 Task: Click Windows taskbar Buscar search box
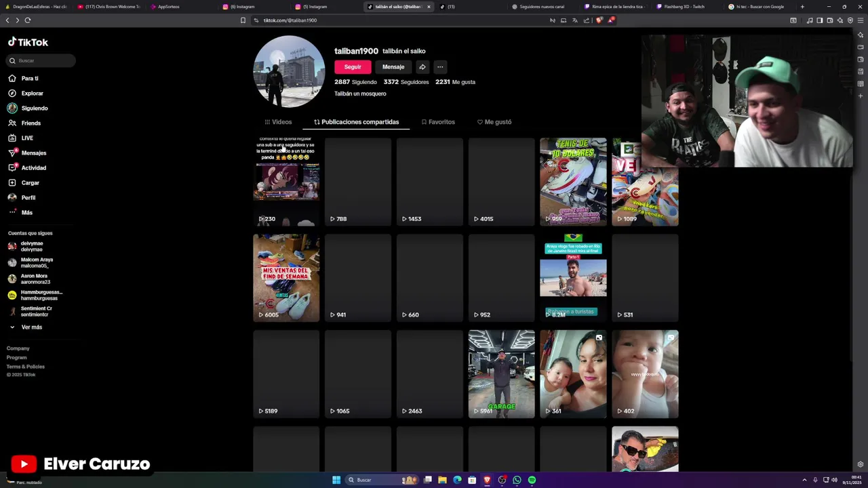[x=383, y=480]
